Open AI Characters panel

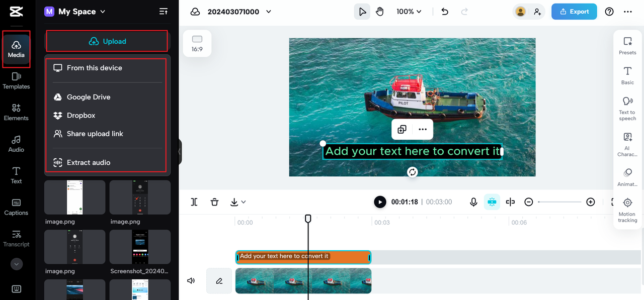627,145
